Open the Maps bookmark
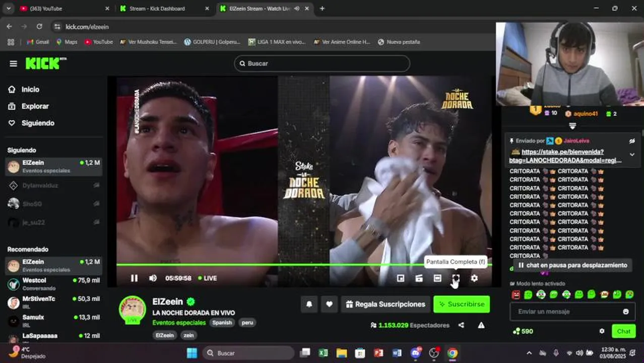This screenshot has width=644, height=363. (67, 42)
